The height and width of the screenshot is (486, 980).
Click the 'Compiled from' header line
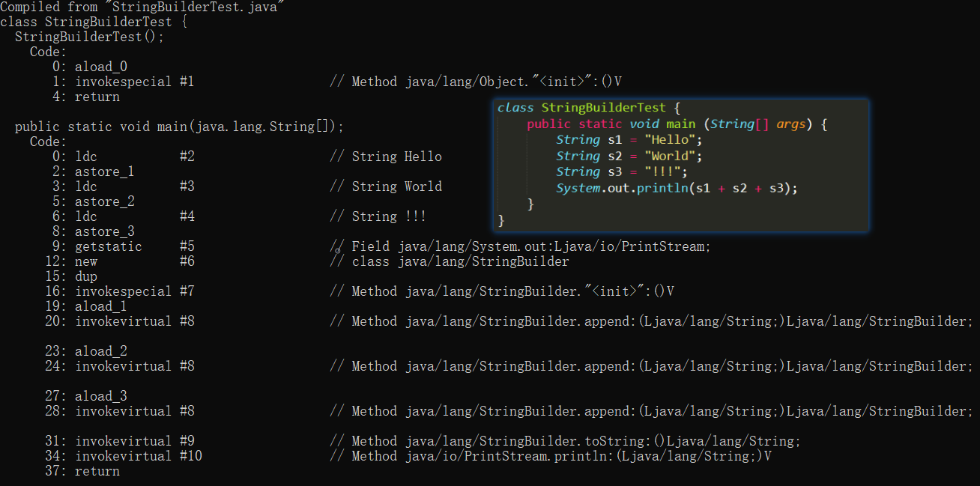[x=142, y=7]
